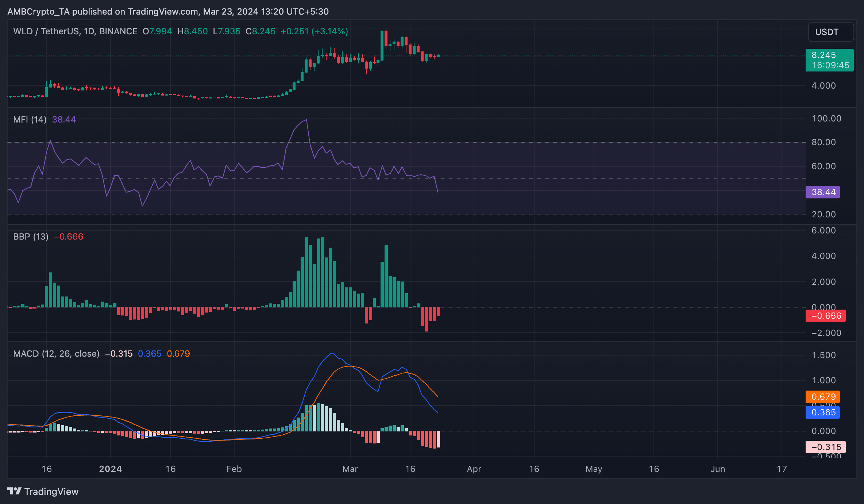The height and width of the screenshot is (504, 864).
Task: Click the 100.00 level on MFI scale
Action: [827, 119]
